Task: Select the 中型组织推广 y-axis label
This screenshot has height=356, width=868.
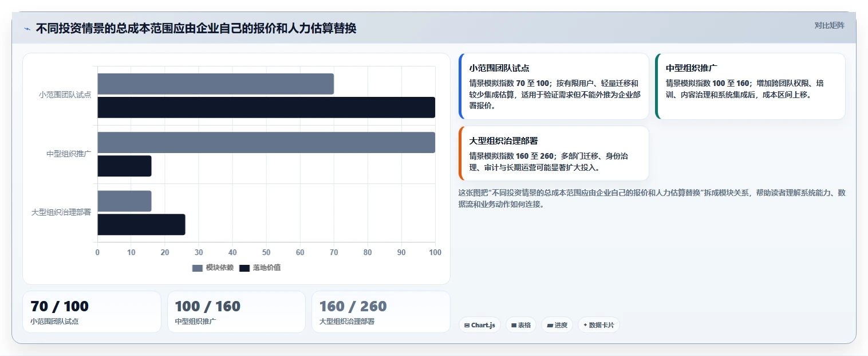Action: tap(69, 154)
